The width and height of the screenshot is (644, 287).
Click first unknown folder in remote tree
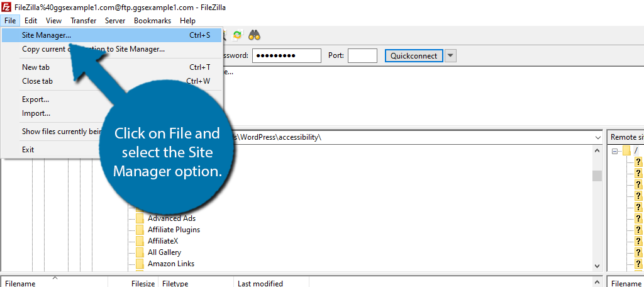click(638, 162)
